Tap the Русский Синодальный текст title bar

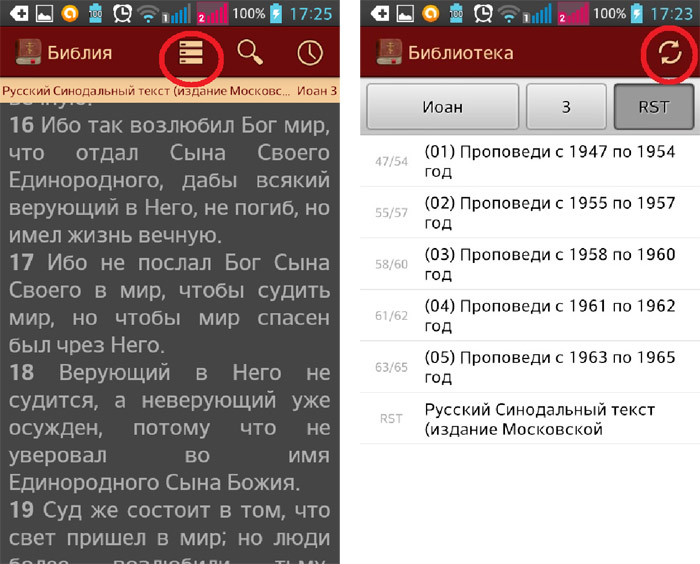(x=150, y=91)
